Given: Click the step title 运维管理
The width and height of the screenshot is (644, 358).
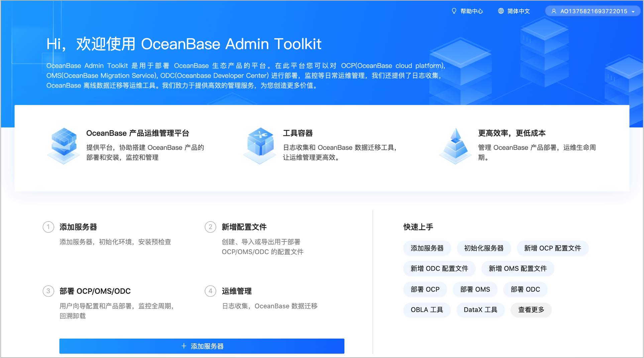Looking at the screenshot, I should [237, 291].
